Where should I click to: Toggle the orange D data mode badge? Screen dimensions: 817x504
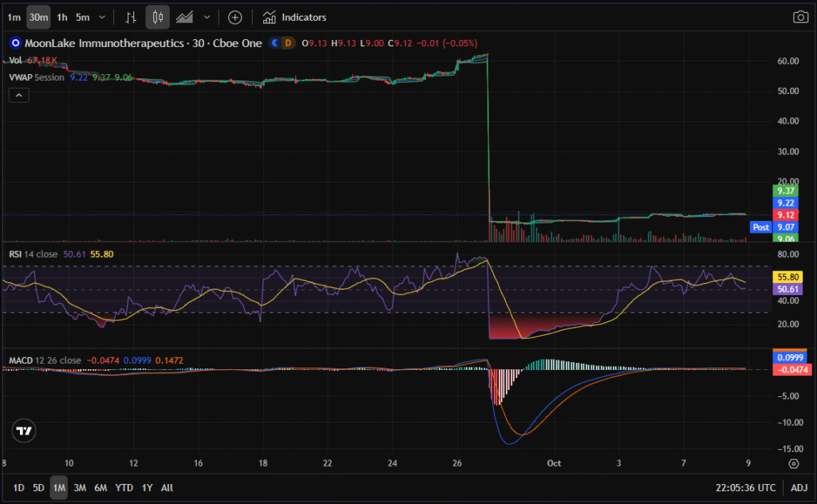(x=288, y=43)
